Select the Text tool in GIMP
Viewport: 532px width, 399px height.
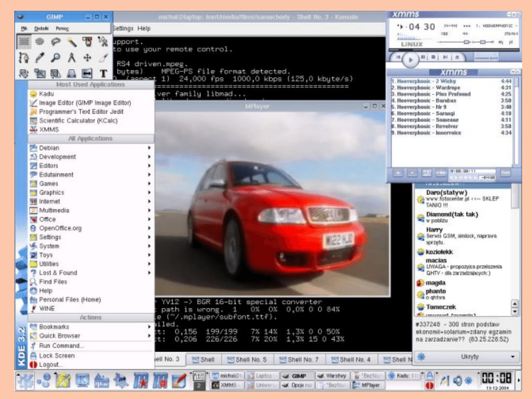[x=103, y=73]
